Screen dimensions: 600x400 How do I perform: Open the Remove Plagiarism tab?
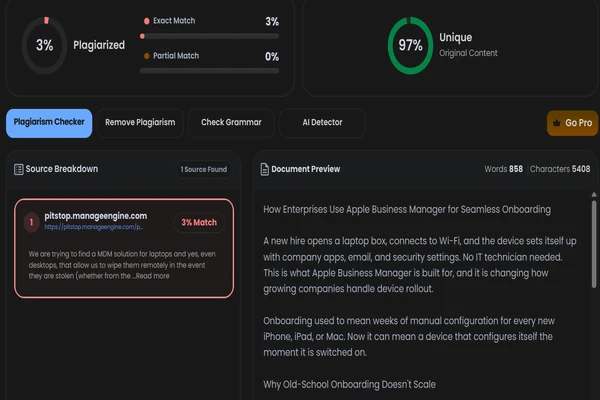pyautogui.click(x=140, y=123)
